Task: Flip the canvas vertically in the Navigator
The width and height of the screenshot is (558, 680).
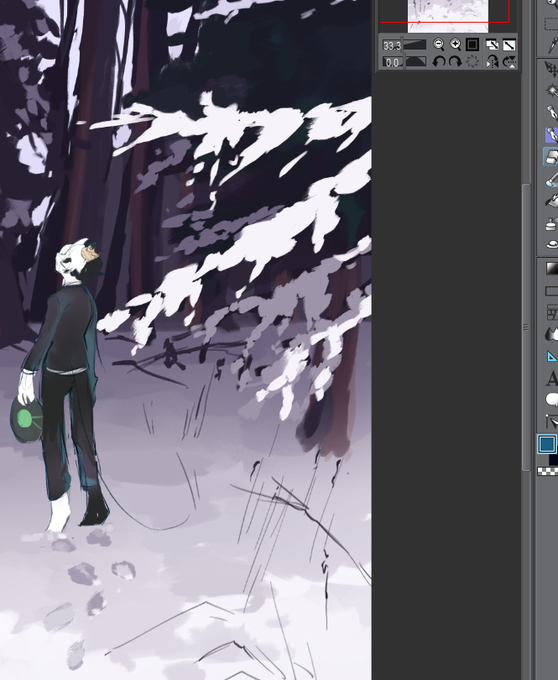Action: tap(509, 62)
